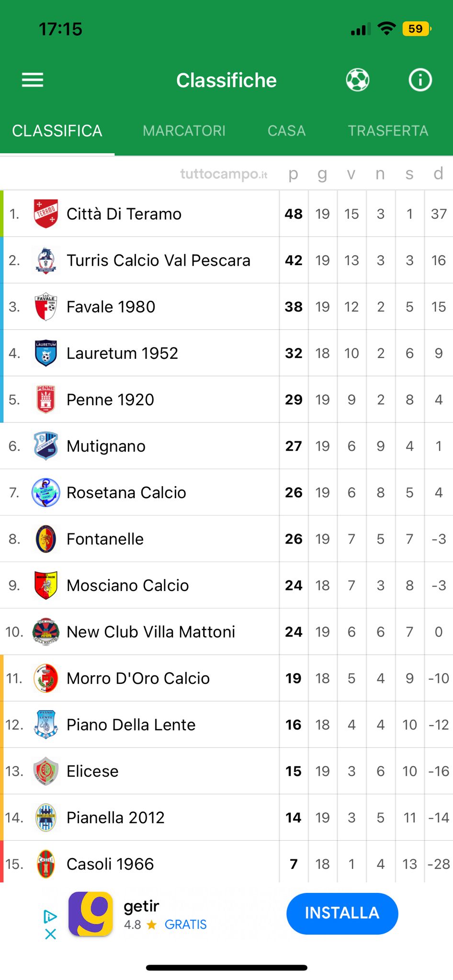
Task: Tap Città Di Teramo team crest
Action: [46, 213]
